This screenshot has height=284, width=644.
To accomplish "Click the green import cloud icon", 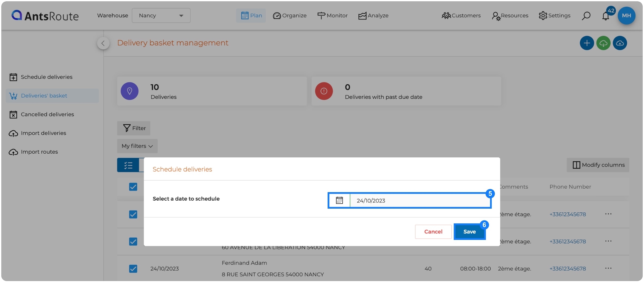I will pos(603,43).
